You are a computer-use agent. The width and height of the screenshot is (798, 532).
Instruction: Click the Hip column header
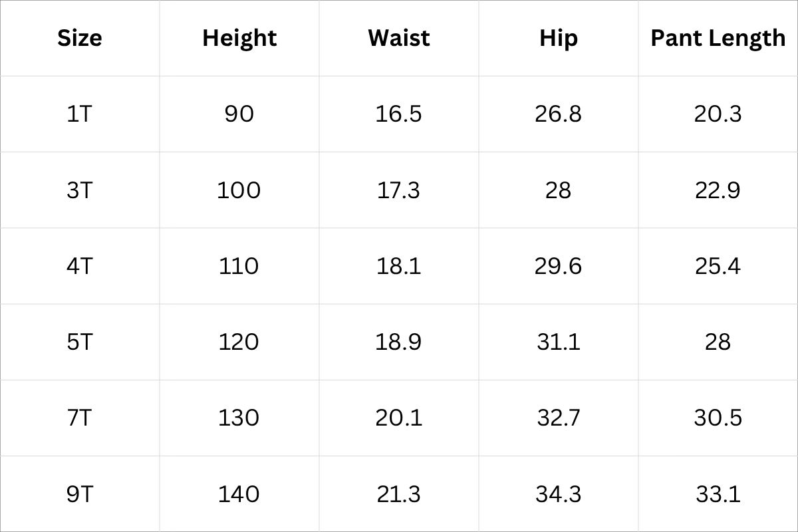coord(558,38)
